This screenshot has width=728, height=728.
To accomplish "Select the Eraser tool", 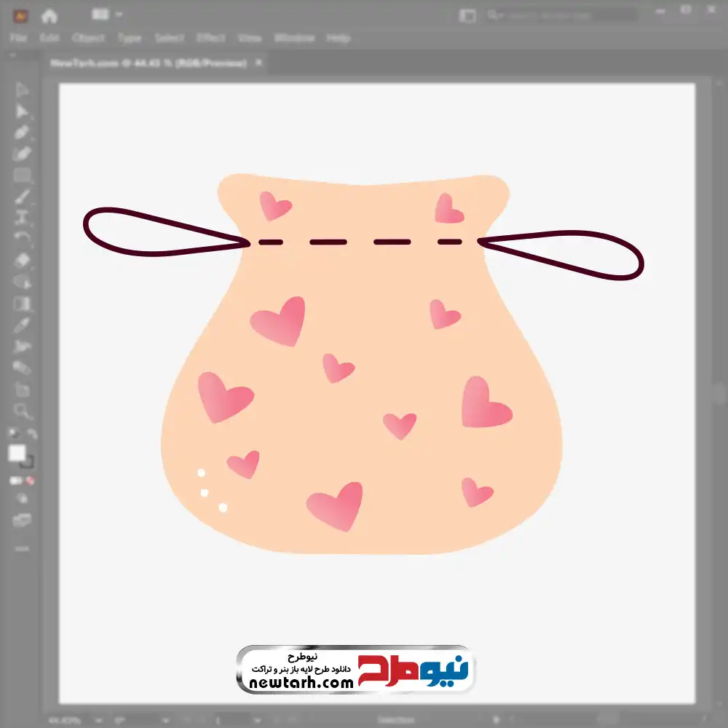I will click(x=22, y=260).
